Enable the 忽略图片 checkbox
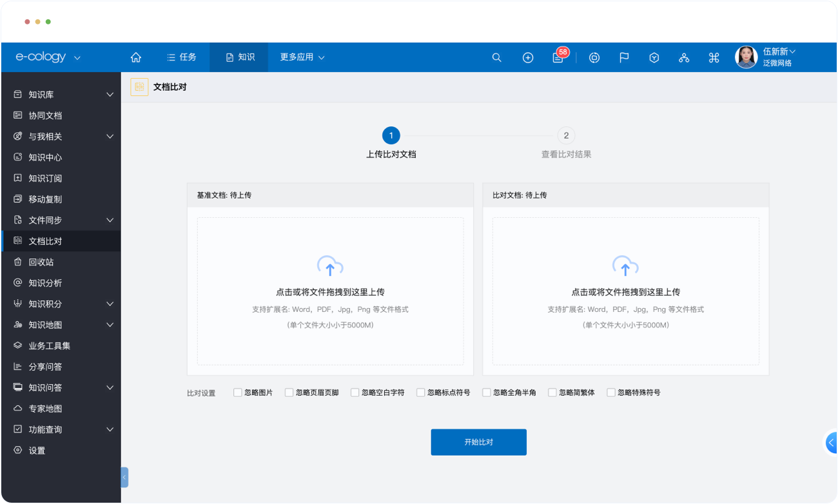Viewport: 838px width, 504px height. [238, 393]
